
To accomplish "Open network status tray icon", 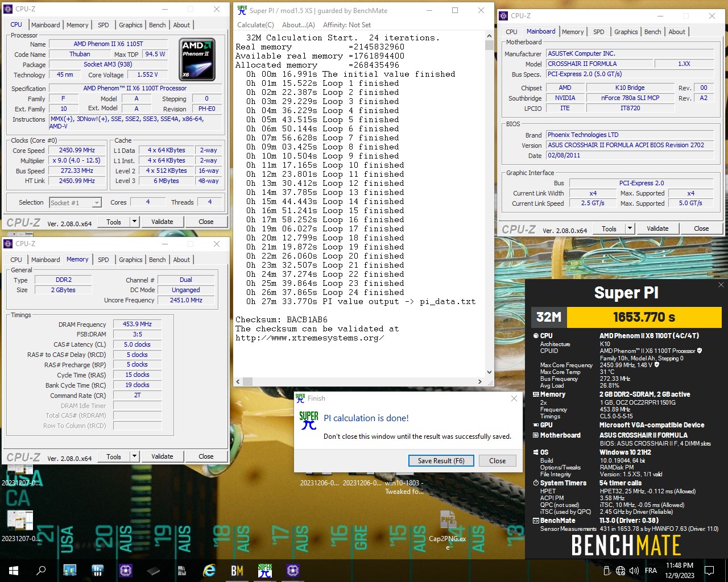I will (621, 570).
